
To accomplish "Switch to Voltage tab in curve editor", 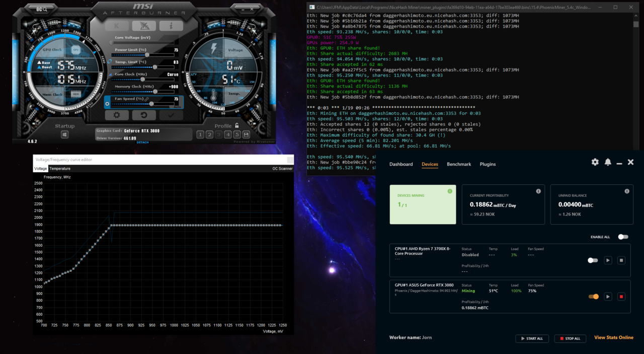I will [41, 169].
